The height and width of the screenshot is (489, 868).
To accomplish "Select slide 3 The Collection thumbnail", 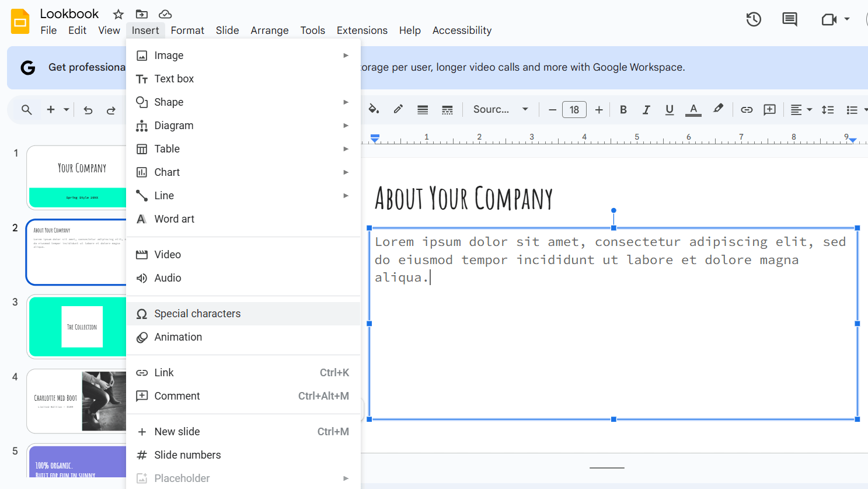I will 83,327.
